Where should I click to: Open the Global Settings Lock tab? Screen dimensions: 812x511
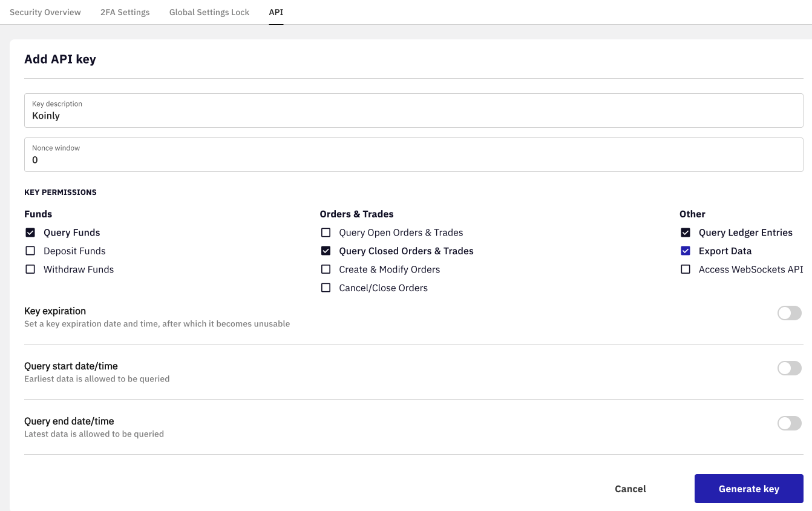click(x=209, y=12)
